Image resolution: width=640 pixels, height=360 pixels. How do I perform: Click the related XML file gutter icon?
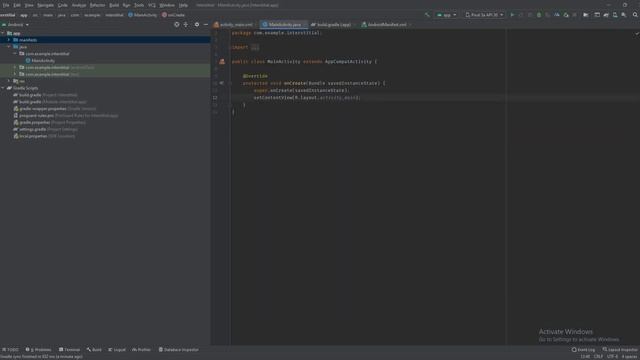222,62
